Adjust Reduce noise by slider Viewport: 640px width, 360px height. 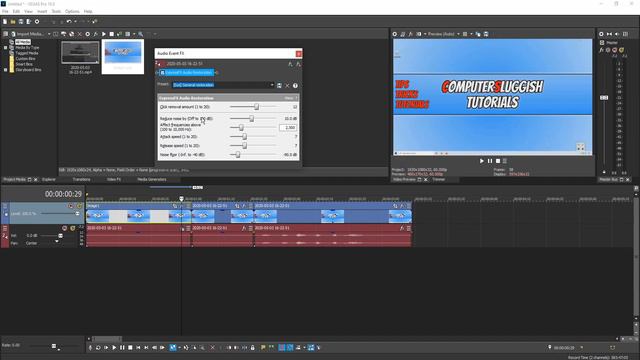pyautogui.click(x=251, y=118)
